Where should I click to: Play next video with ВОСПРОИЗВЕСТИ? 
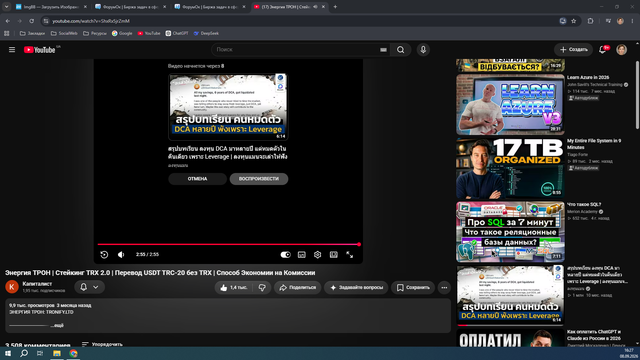coord(259,179)
